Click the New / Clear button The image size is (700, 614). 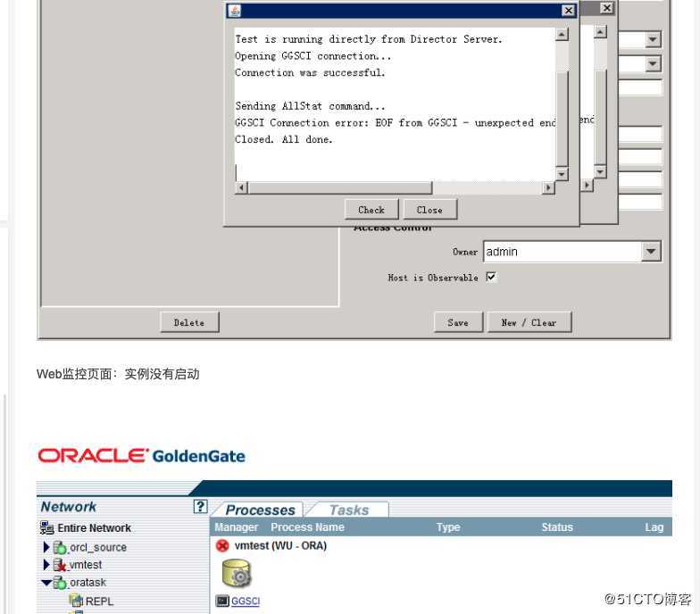[x=529, y=322]
